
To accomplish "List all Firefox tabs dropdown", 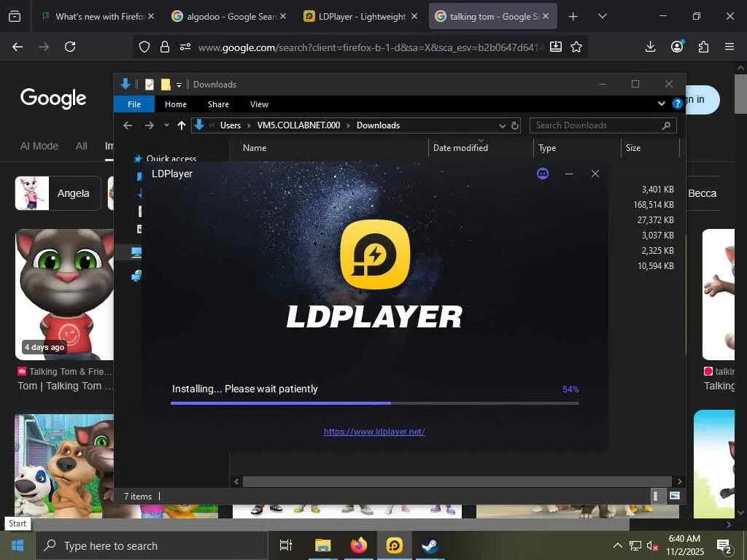I will click(602, 17).
